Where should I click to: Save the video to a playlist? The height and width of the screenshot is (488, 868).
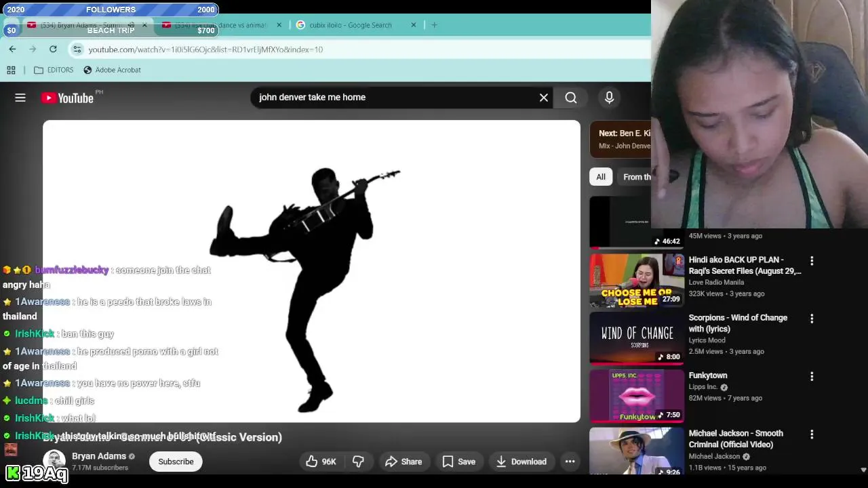[x=459, y=462]
